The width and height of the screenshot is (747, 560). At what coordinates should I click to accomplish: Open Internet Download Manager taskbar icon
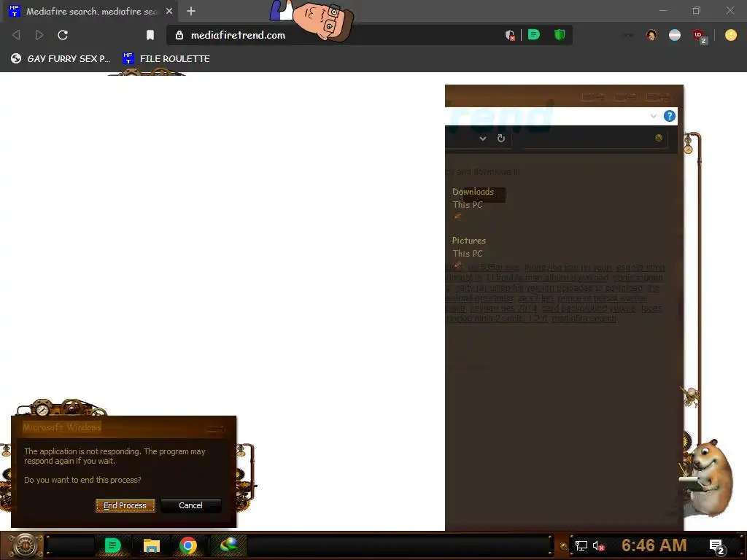pos(228,545)
